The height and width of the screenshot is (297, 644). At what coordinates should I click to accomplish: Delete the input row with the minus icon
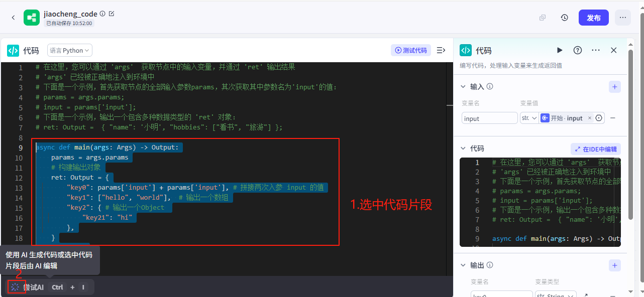613,118
